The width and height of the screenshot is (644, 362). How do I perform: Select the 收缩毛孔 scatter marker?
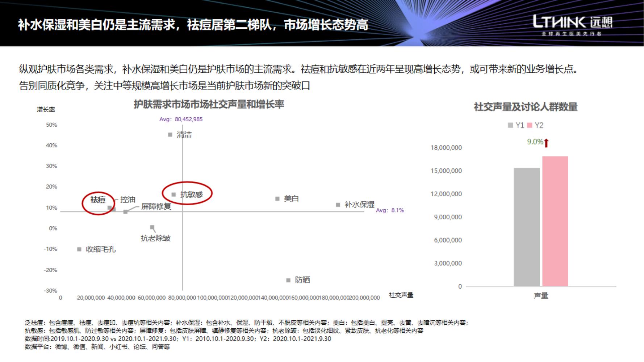click(x=79, y=249)
